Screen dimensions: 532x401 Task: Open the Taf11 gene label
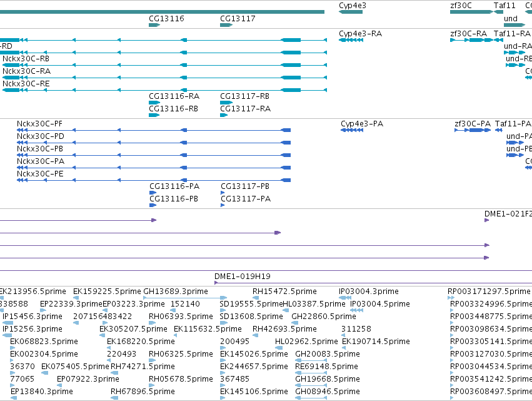[504, 6]
